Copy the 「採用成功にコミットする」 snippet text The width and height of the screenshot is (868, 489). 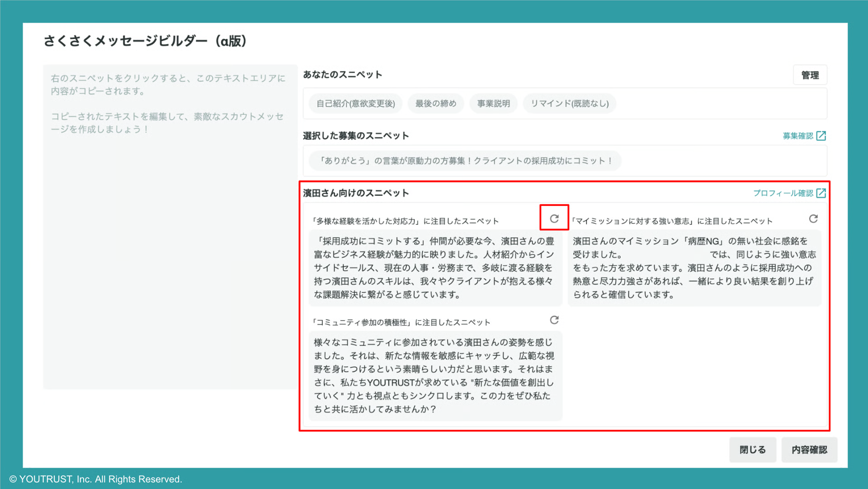pyautogui.click(x=435, y=268)
